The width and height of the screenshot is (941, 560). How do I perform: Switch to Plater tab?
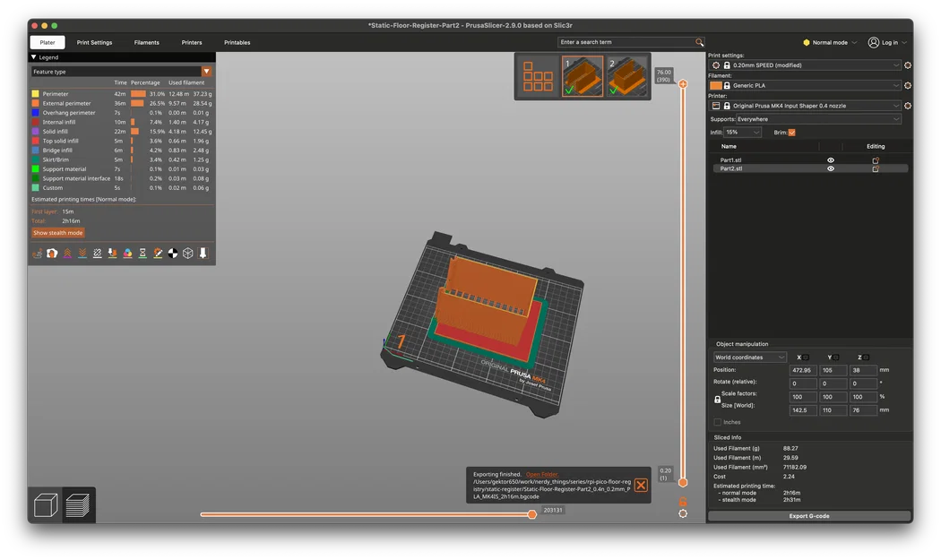47,43
